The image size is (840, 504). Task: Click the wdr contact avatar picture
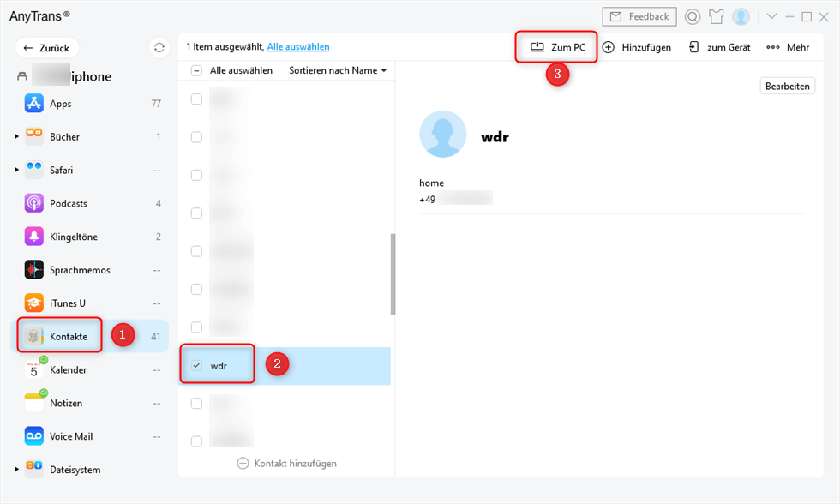443,134
